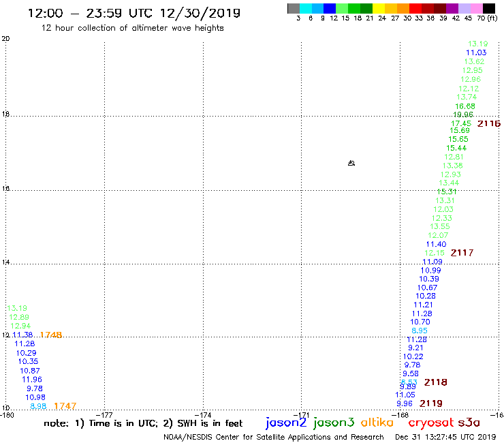Click the jason2 satellite label
Image resolution: width=504 pixels, height=443 pixels.
pyautogui.click(x=286, y=423)
